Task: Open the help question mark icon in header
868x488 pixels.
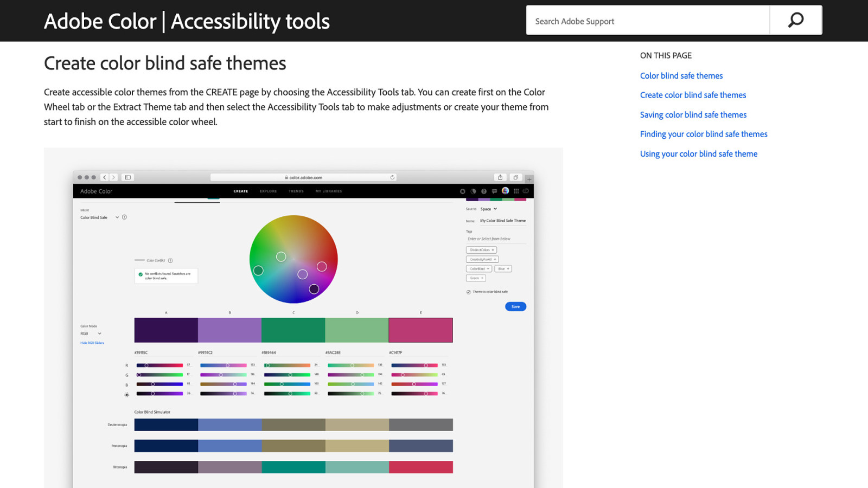Action: (x=484, y=191)
